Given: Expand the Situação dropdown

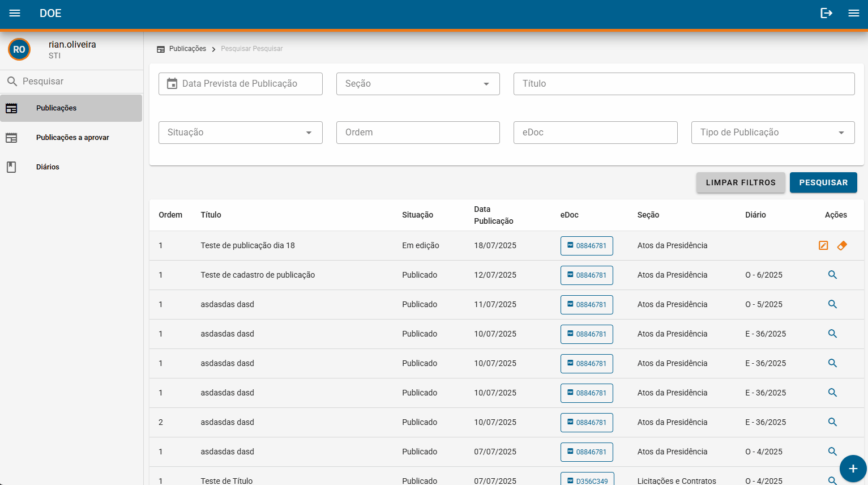Looking at the screenshot, I should (x=241, y=133).
